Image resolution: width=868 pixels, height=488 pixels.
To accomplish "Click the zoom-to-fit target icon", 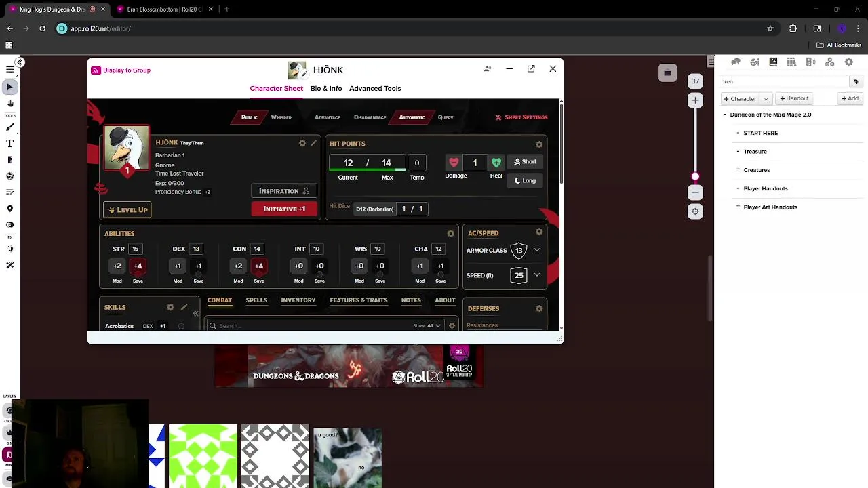I will pos(695,211).
